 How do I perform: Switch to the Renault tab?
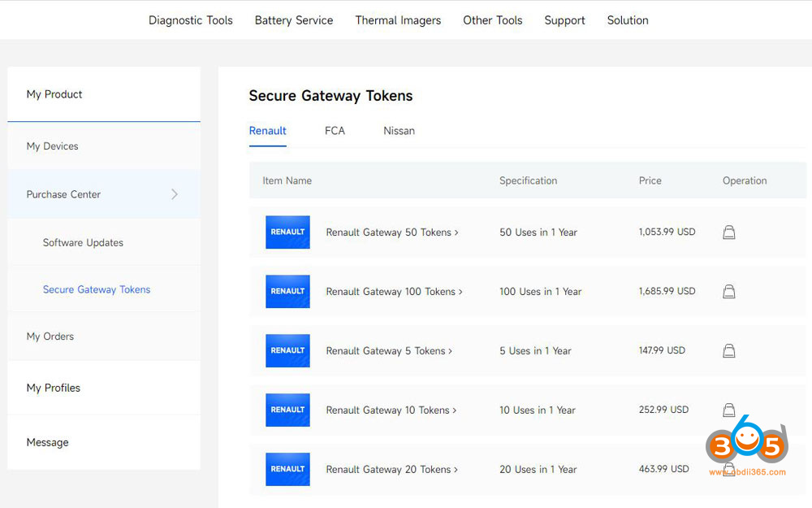pyautogui.click(x=268, y=131)
